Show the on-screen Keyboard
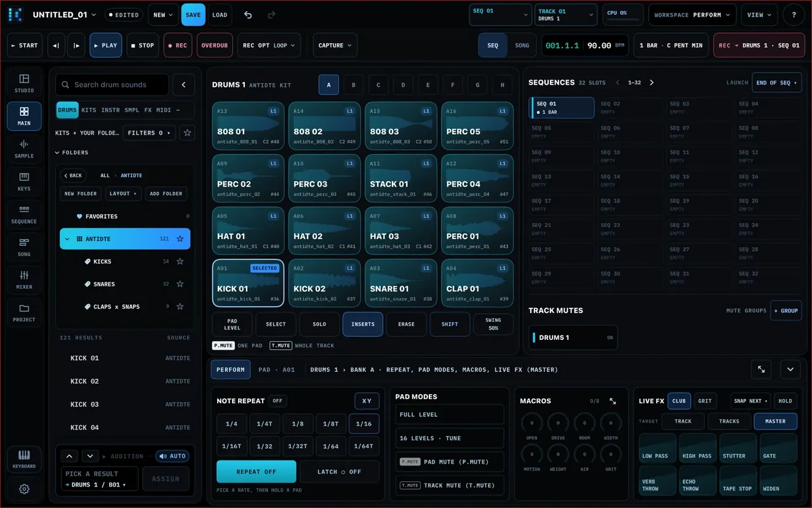The height and width of the screenshot is (508, 812). (x=24, y=459)
